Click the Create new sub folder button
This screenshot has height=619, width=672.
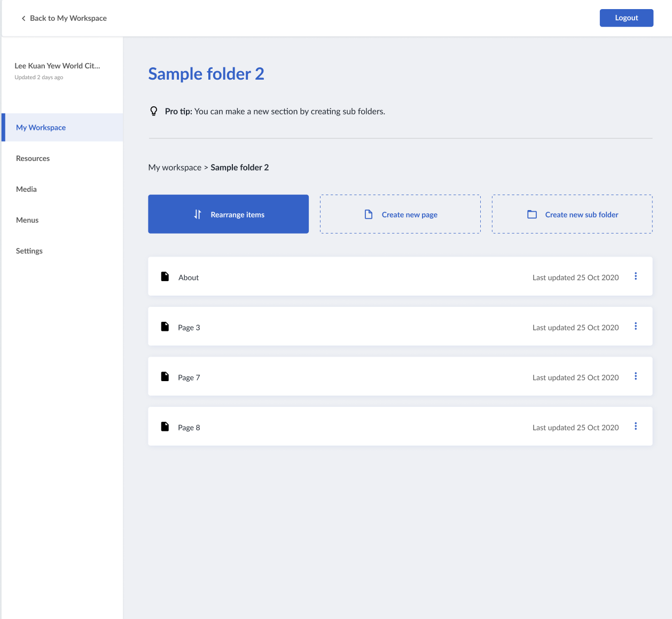(x=572, y=214)
